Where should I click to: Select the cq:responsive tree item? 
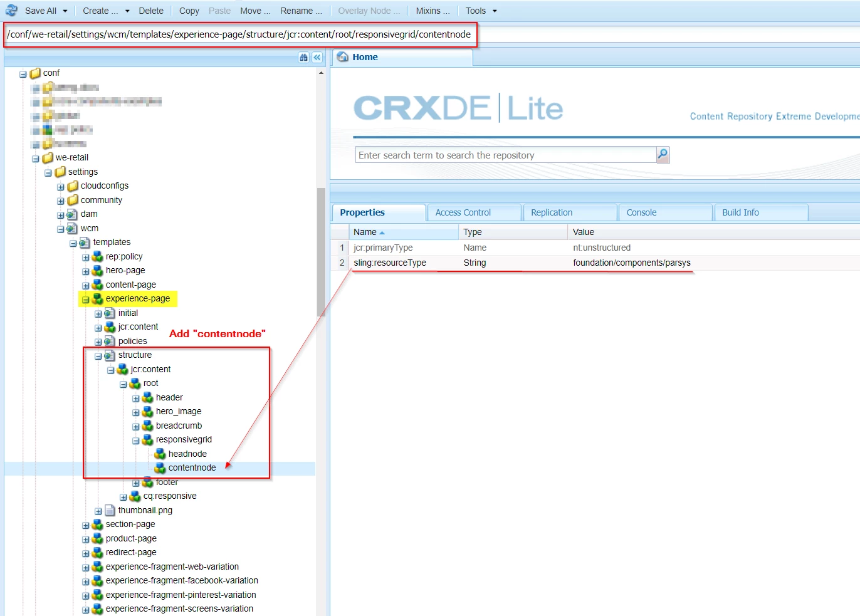[x=170, y=496]
